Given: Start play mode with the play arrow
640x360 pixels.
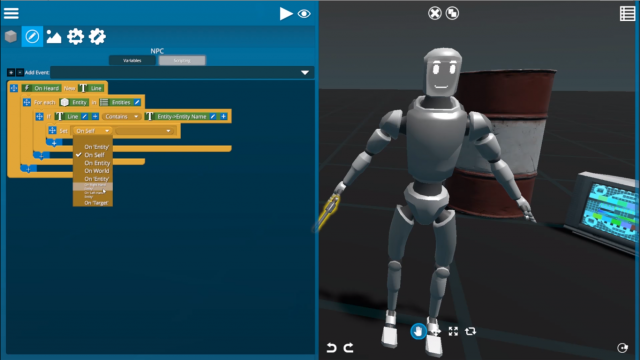Looking at the screenshot, I should [286, 13].
